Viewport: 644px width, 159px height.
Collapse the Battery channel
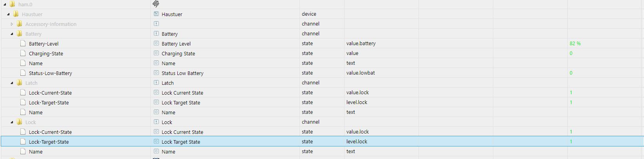click(12, 34)
